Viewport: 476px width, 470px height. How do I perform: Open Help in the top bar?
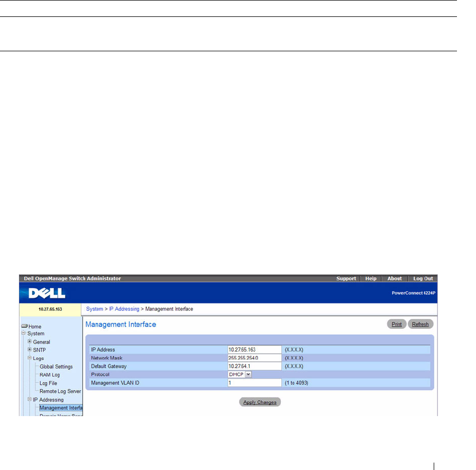point(371,279)
